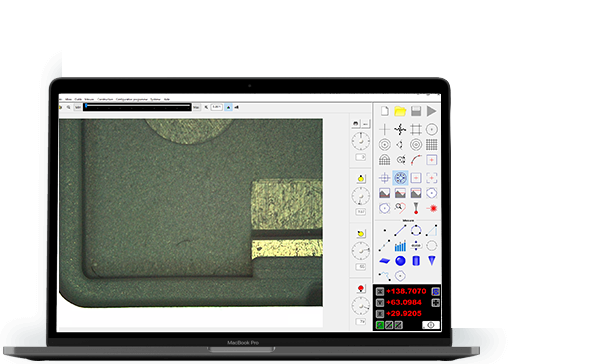Screen dimensions: 590x364
Task: Save using the floppy disk icon
Action: (x=416, y=111)
